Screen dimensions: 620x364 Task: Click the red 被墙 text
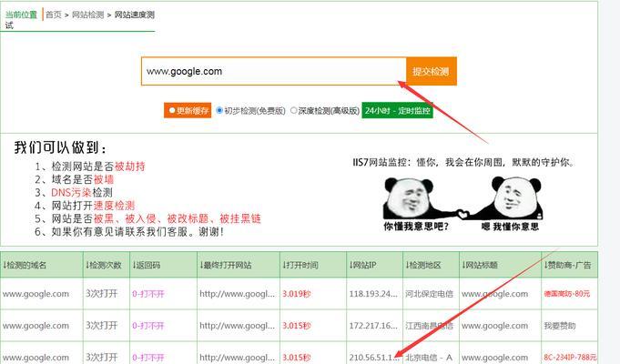coord(104,179)
